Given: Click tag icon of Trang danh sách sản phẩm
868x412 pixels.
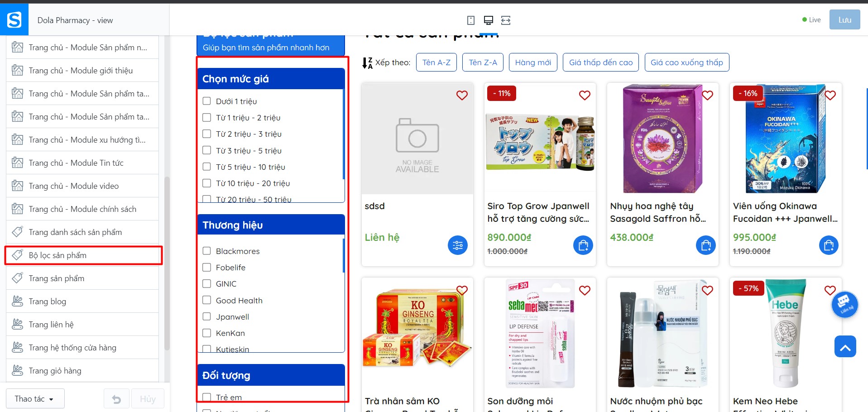Looking at the screenshot, I should pos(17,232).
